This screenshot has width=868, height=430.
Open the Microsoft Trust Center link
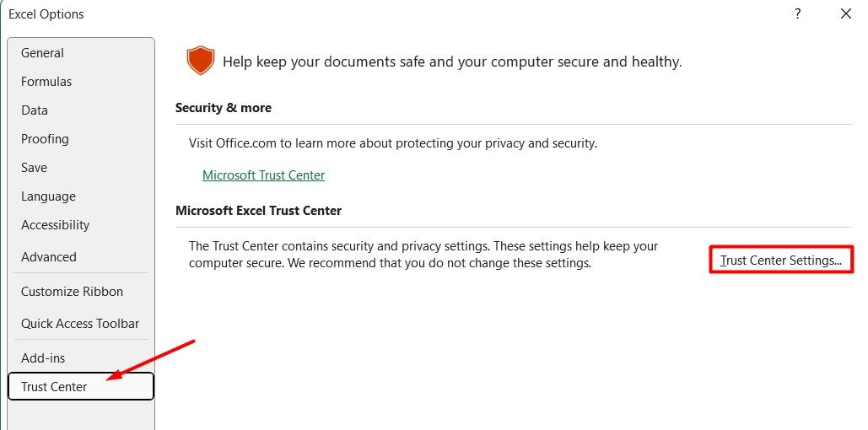(x=263, y=175)
